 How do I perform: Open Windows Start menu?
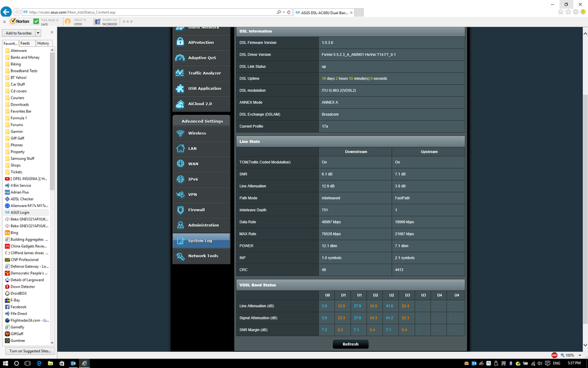[6, 363]
